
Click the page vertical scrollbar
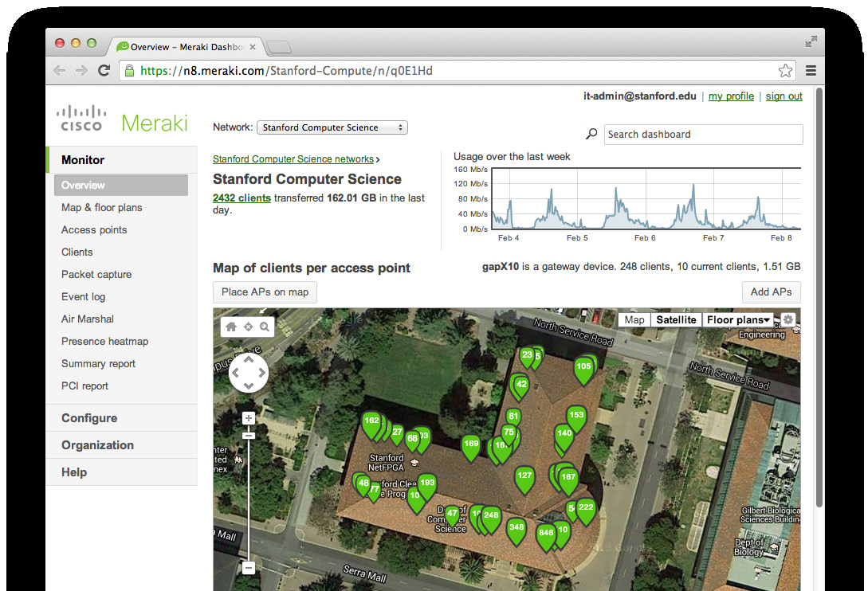[819, 299]
